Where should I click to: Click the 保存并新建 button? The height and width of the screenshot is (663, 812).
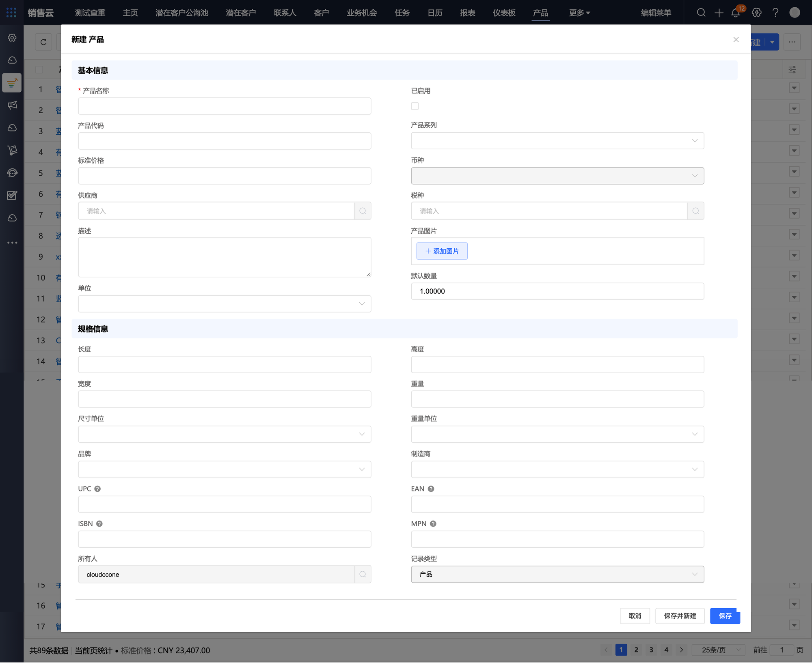[680, 616]
